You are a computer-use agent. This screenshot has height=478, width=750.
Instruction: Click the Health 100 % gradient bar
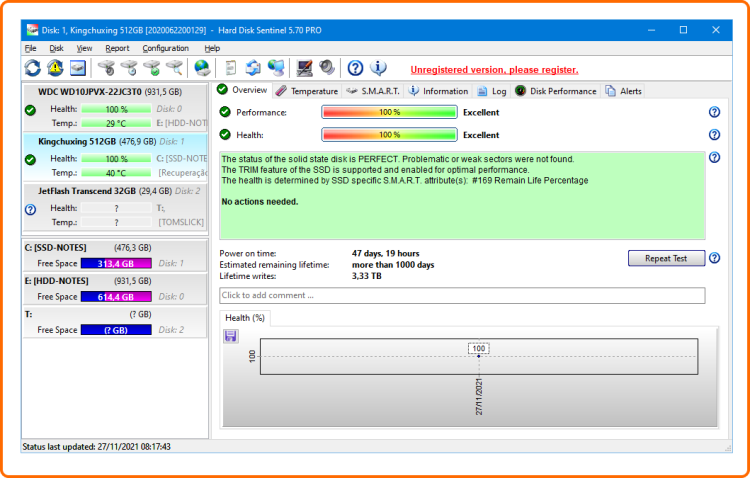coord(389,135)
